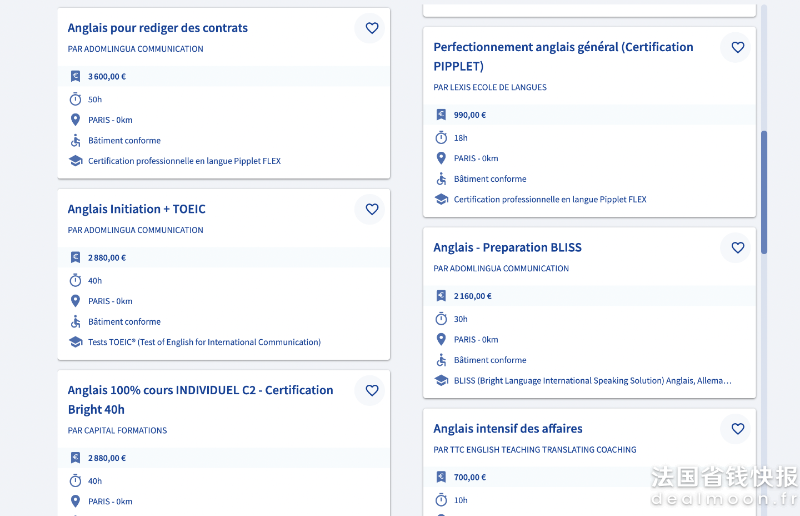The image size is (800, 516).
Task: Click timer icon in Anglais Initiation + TOEIC card
Action: 76,280
